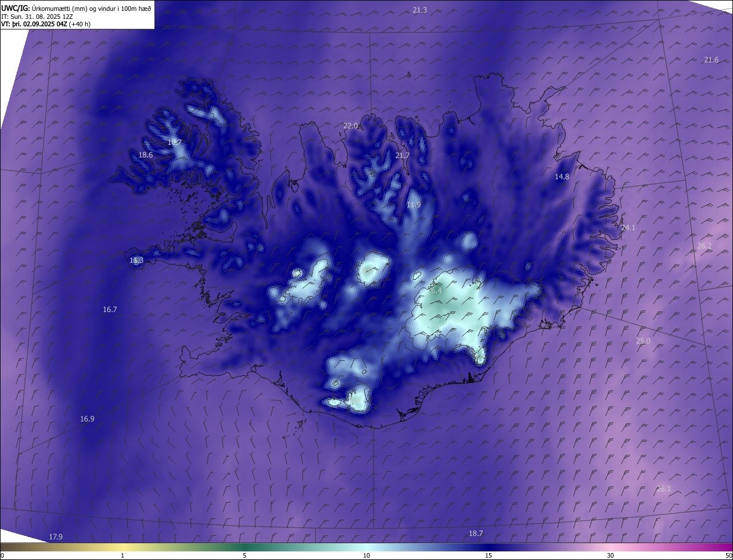733x560 pixels.
Task: Click the '14.8' wind value label
Action: (x=562, y=177)
